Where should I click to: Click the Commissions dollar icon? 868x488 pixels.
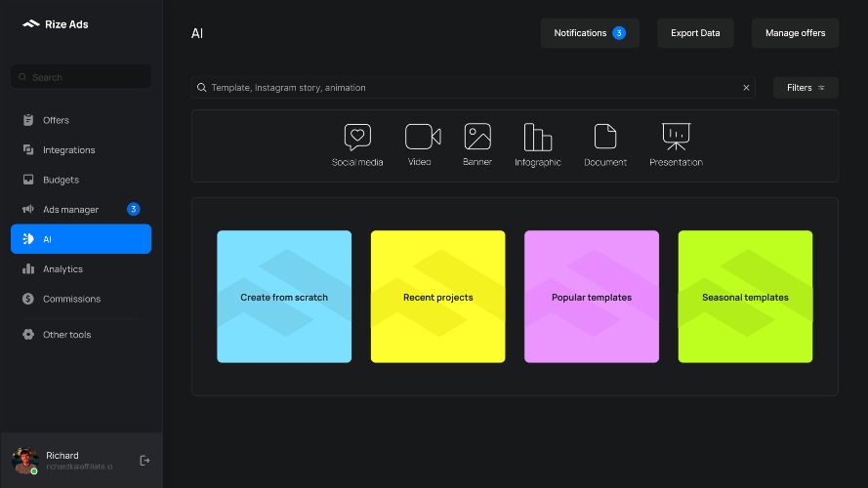click(28, 299)
